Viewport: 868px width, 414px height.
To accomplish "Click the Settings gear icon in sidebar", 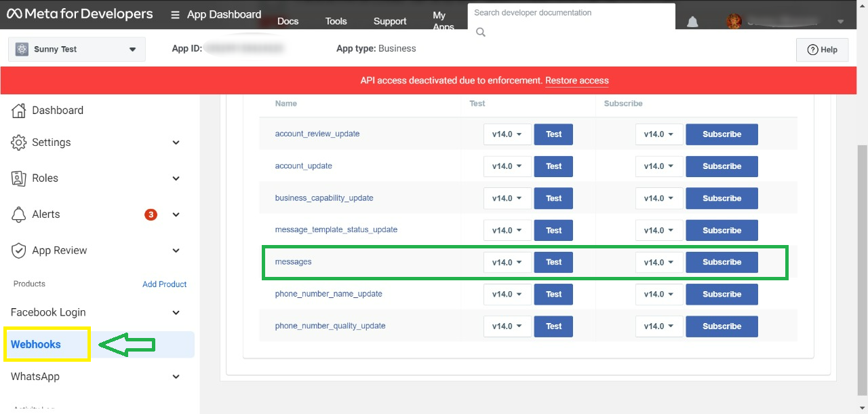I will coord(19,143).
